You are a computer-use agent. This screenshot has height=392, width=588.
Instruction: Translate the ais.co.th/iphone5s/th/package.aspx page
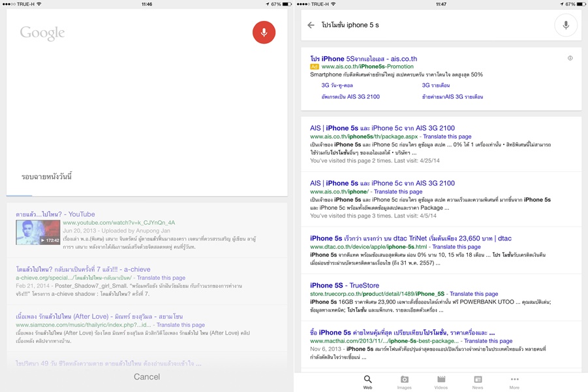(x=447, y=137)
